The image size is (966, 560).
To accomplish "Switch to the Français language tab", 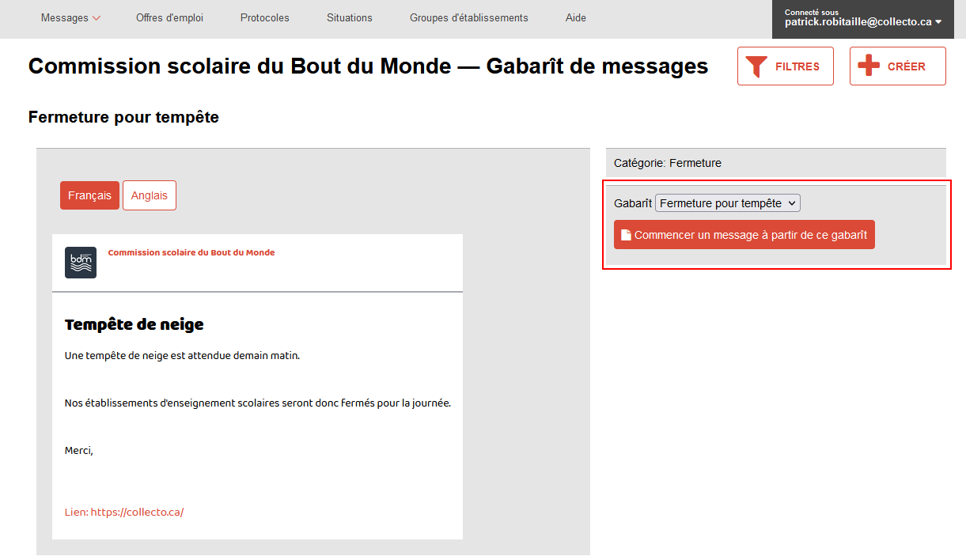I will point(89,195).
